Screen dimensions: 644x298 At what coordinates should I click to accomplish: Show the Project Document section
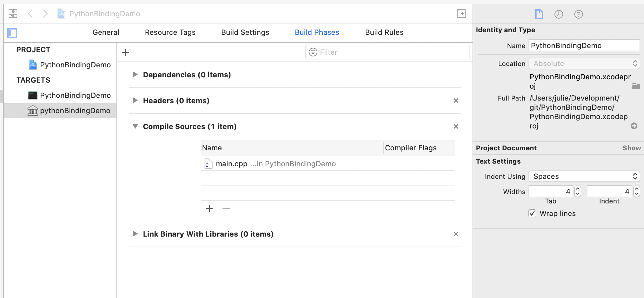(631, 148)
